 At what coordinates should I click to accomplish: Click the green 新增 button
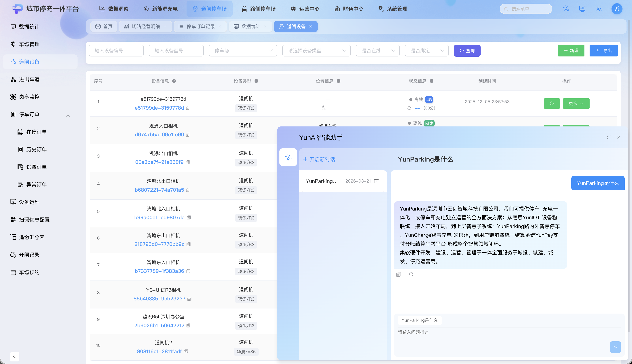571,51
